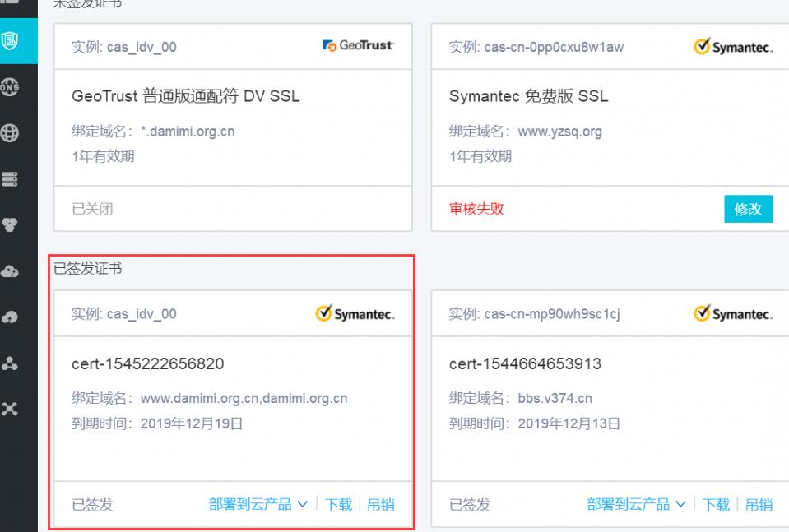The image size is (789, 532).
Task: Open GeoTrust 普通版通配符 DV SSL card title
Action: 186,96
